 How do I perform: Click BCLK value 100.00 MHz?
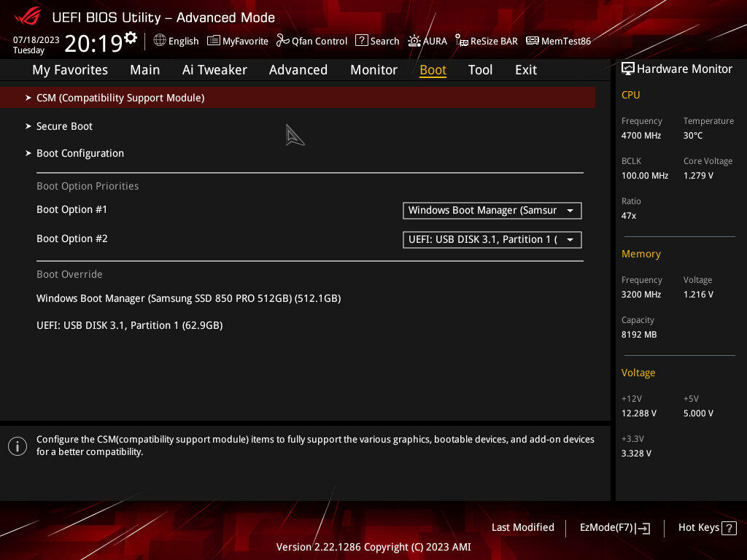tap(645, 176)
